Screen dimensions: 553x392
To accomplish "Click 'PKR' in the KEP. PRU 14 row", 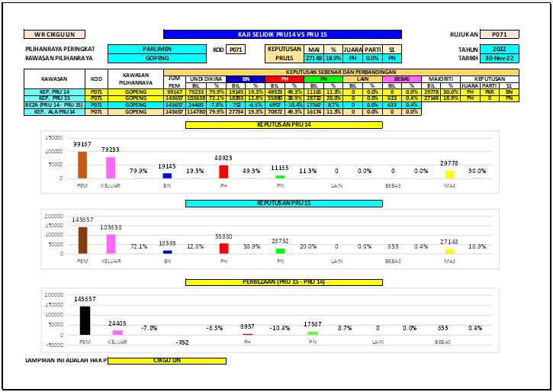I will tap(489, 92).
